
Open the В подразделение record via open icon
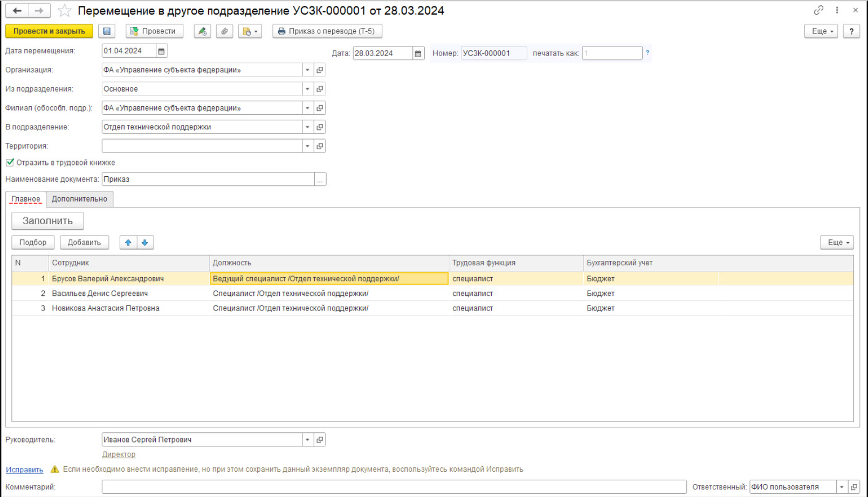click(x=320, y=127)
